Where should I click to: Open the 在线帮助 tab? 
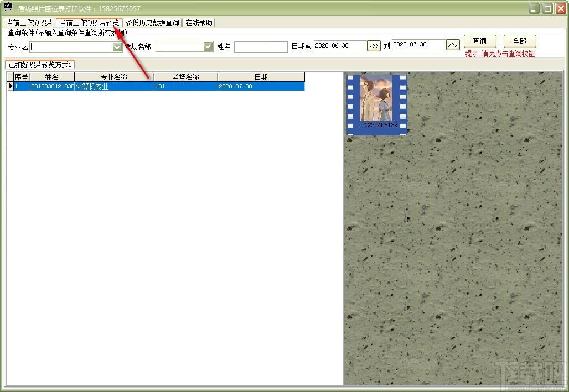click(199, 23)
